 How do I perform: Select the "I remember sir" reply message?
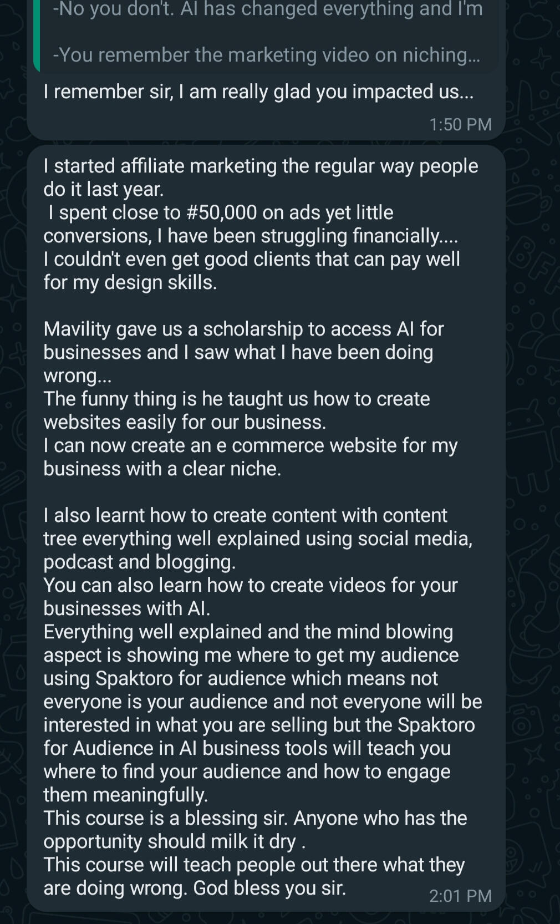(258, 92)
